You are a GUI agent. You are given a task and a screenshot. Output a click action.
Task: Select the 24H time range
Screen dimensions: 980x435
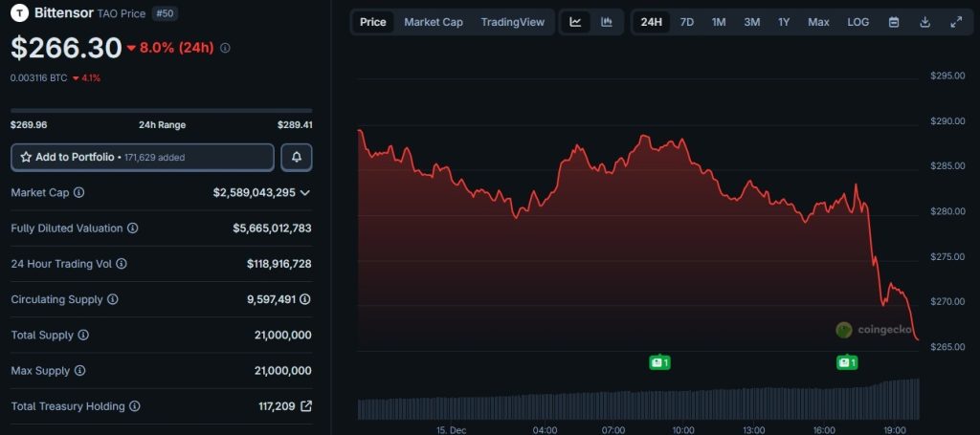coord(652,22)
